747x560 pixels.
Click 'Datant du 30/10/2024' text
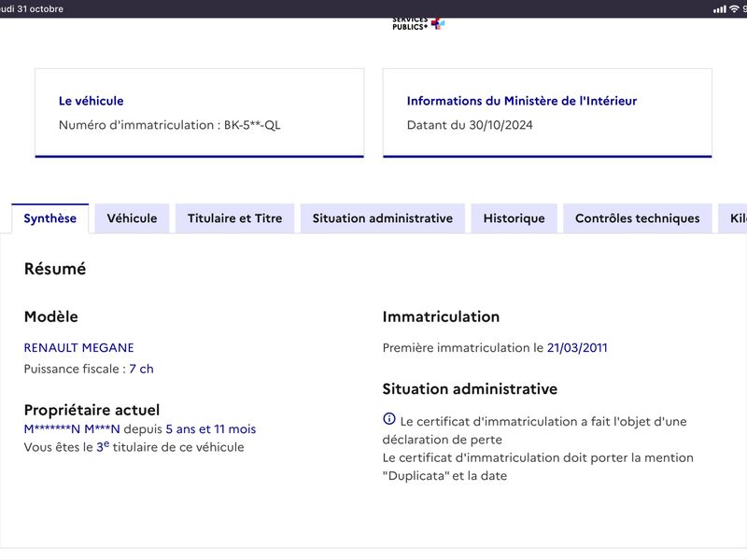pyautogui.click(x=470, y=125)
